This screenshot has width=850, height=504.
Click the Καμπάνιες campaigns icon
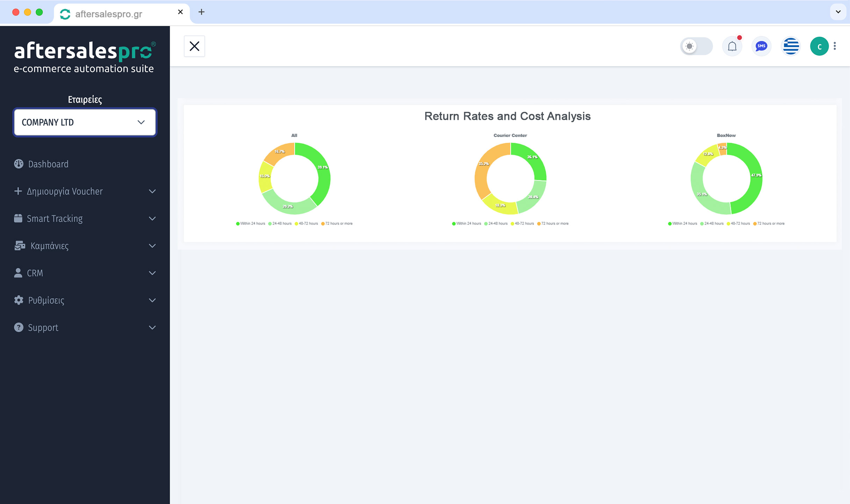tap(20, 246)
